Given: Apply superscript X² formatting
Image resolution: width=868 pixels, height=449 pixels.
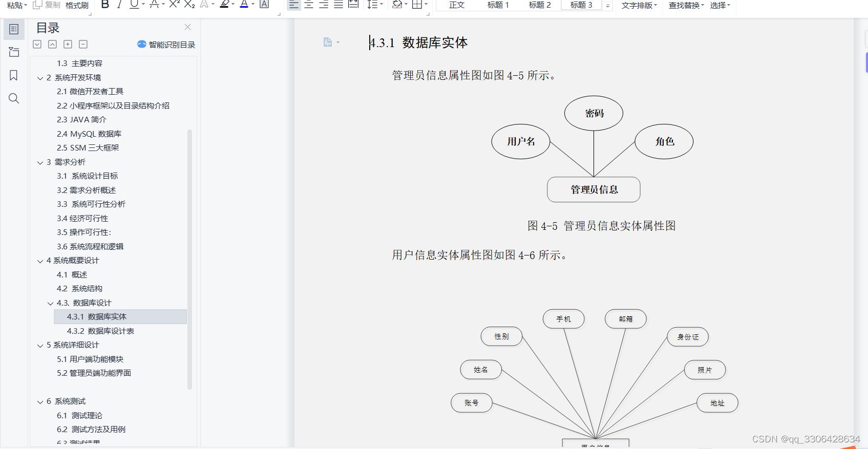Looking at the screenshot, I should [174, 5].
